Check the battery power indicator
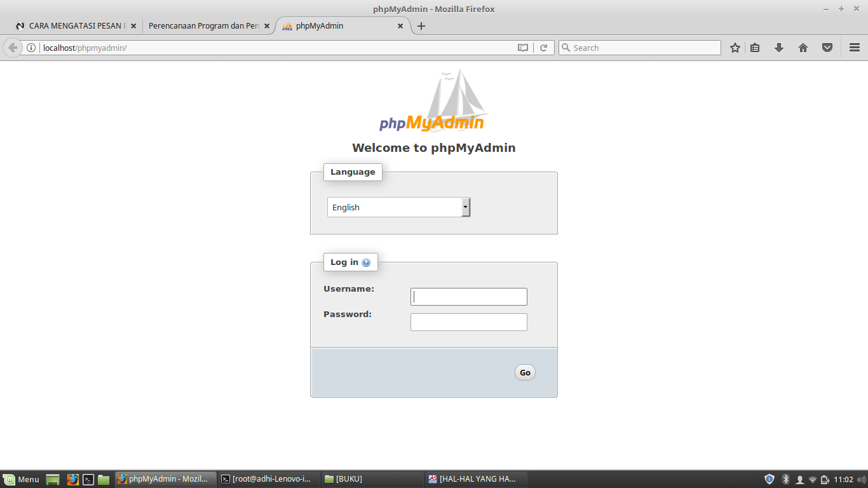 (825, 479)
